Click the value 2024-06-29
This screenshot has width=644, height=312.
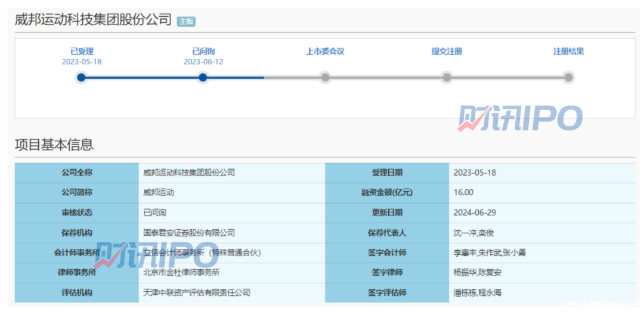tap(475, 213)
